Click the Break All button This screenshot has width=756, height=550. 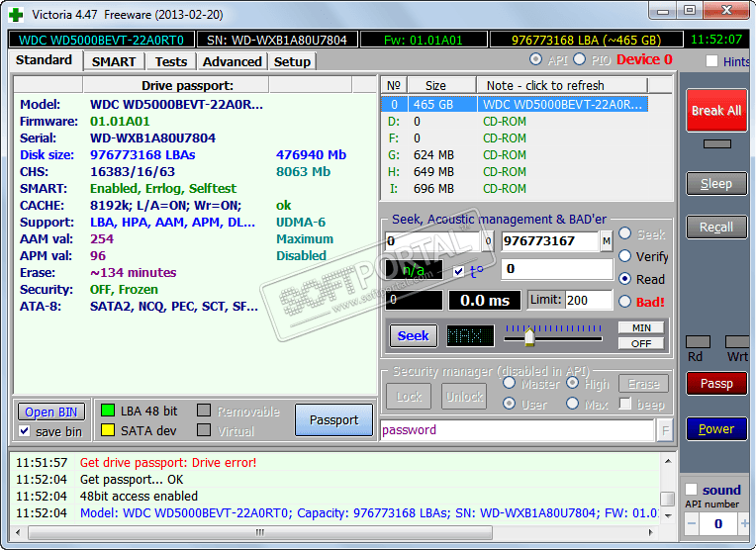716,111
